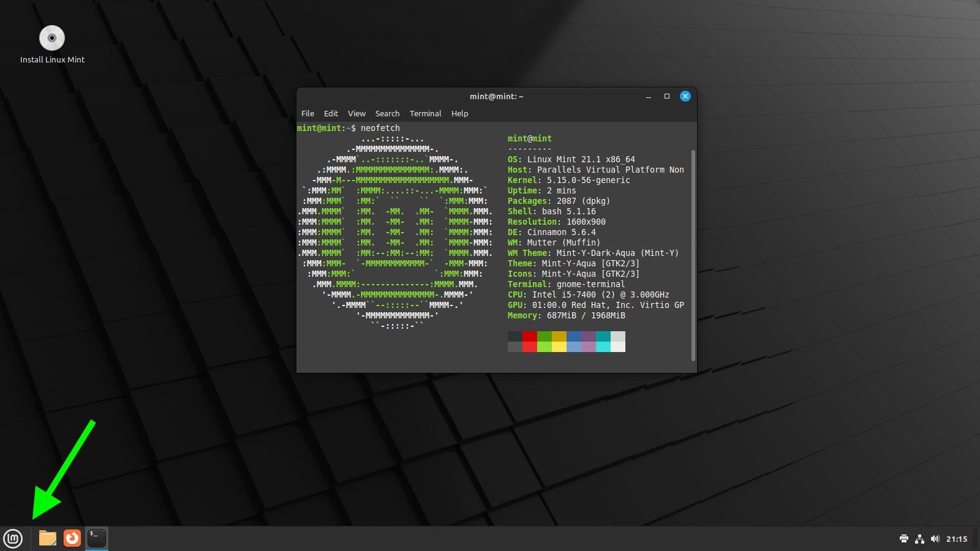Maximize the terminal window

tap(667, 96)
